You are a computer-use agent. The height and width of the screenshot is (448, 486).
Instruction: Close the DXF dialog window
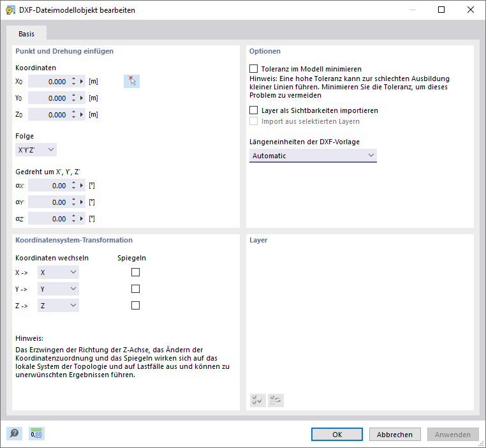471,10
